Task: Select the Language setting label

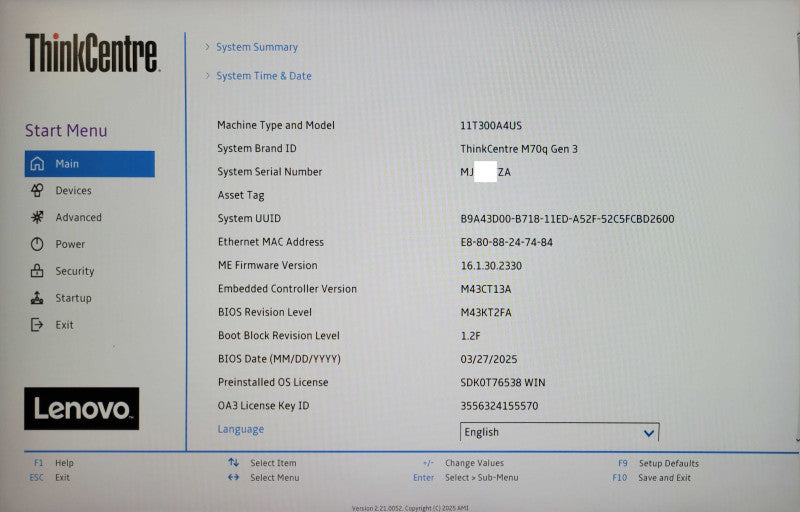Action: (241, 429)
